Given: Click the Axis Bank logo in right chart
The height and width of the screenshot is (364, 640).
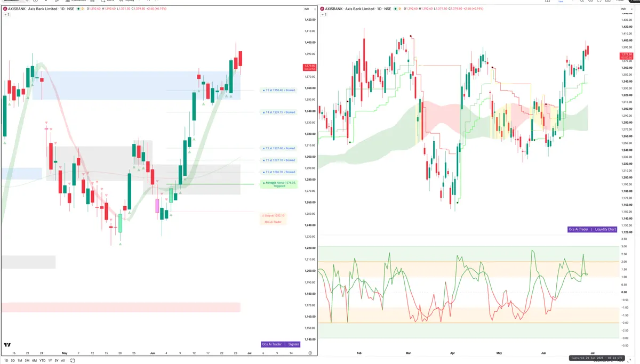Looking at the screenshot, I should (x=322, y=9).
